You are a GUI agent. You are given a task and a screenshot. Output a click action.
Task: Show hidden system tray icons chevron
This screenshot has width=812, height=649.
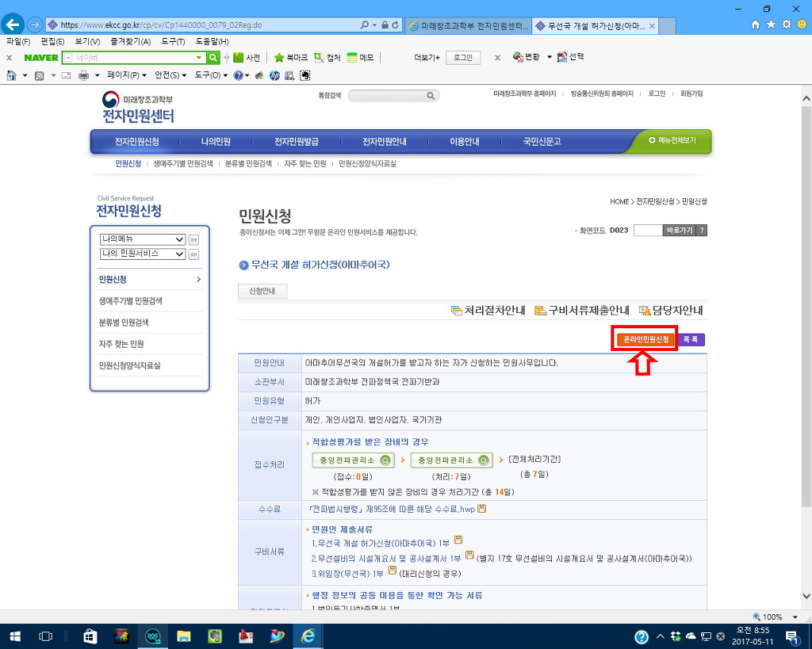pos(661,636)
